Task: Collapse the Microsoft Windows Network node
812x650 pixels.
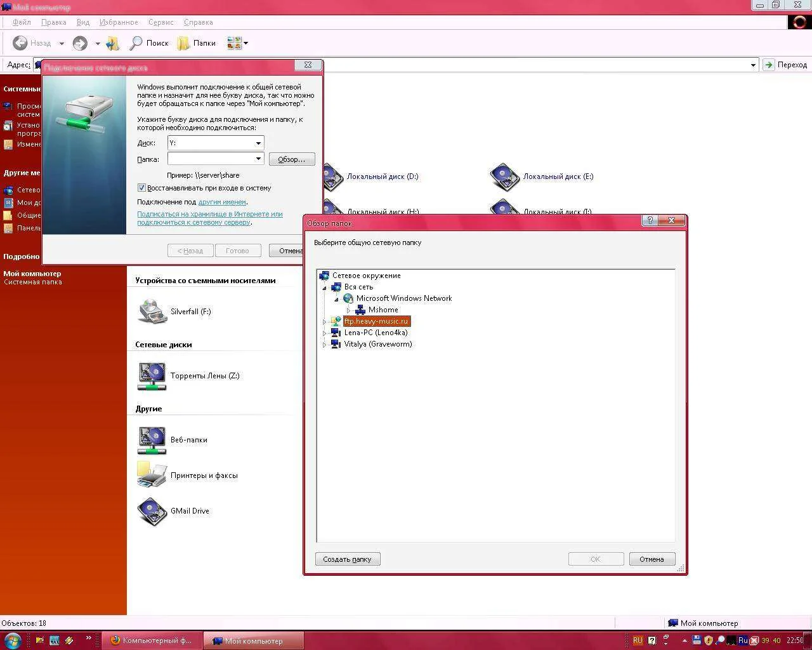Action: [337, 299]
